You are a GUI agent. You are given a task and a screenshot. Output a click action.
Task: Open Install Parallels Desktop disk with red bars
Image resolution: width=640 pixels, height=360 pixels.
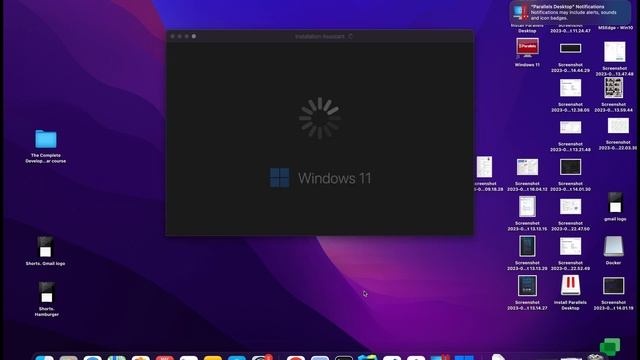[570, 285]
